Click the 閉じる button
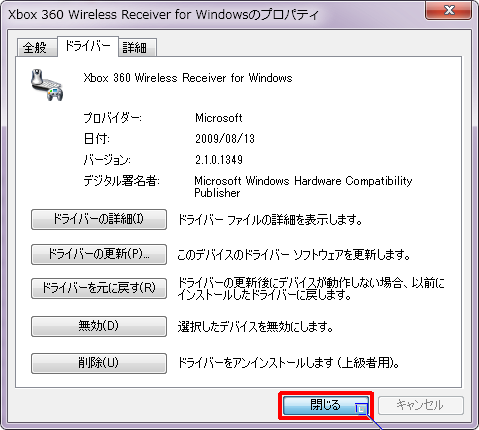 [326, 405]
